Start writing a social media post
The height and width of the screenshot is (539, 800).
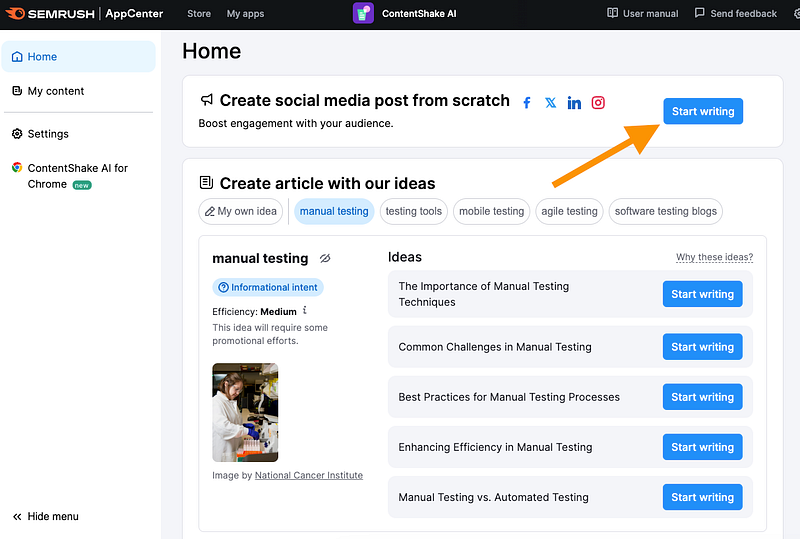703,111
